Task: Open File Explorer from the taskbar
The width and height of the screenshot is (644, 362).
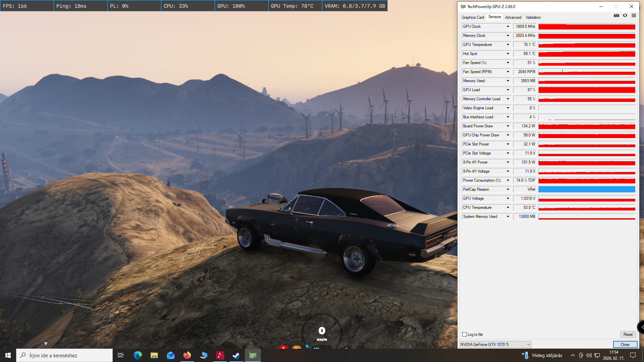Action: (x=154, y=355)
